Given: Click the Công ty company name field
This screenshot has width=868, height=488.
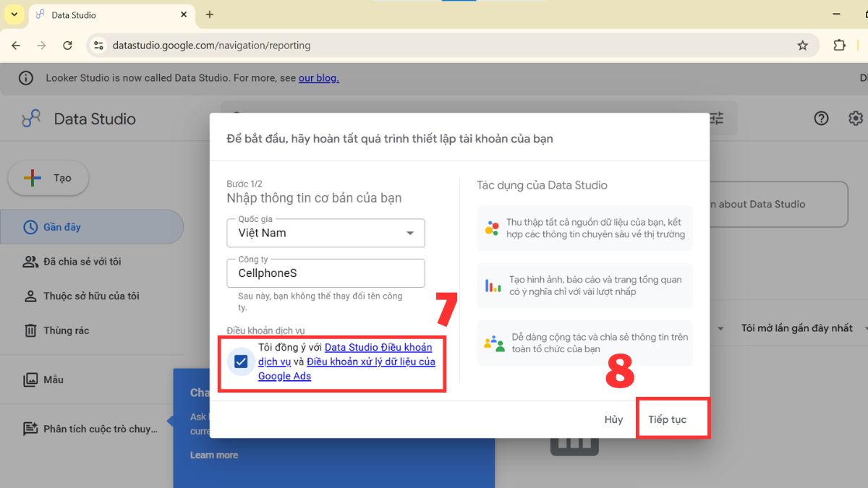Looking at the screenshot, I should pos(325,273).
